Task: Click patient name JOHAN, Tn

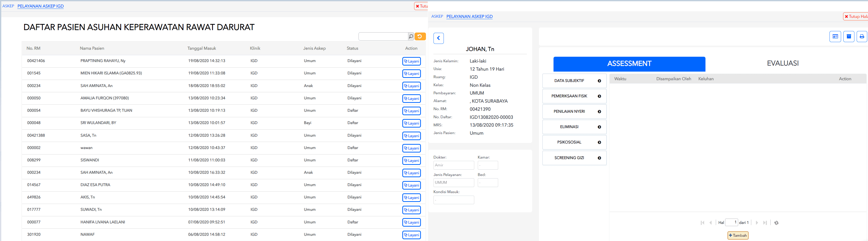Action: tap(480, 49)
